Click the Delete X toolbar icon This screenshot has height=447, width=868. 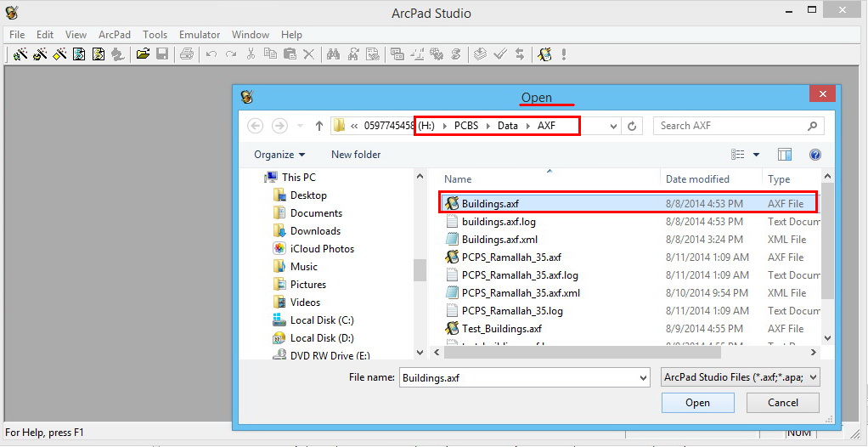(309, 54)
